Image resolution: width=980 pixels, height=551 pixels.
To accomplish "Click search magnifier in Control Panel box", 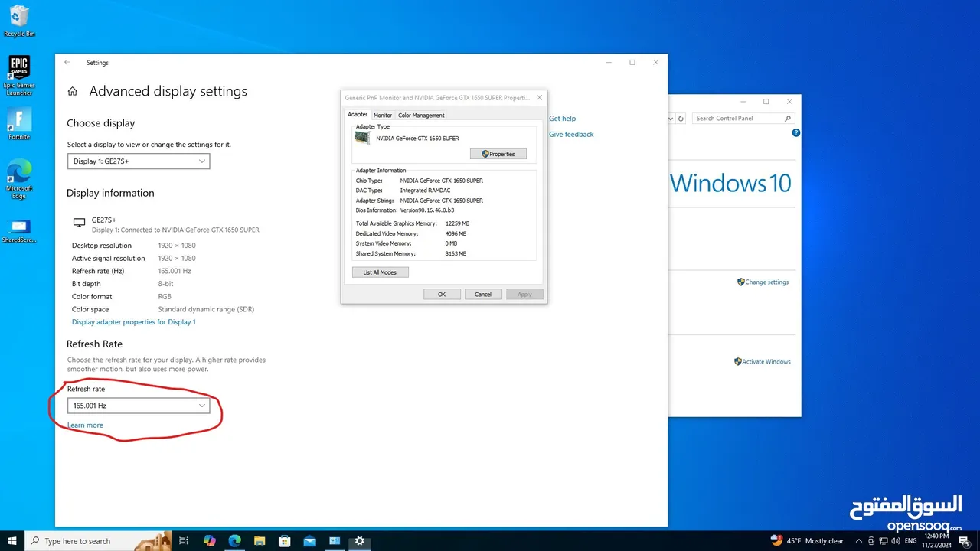I will click(788, 119).
